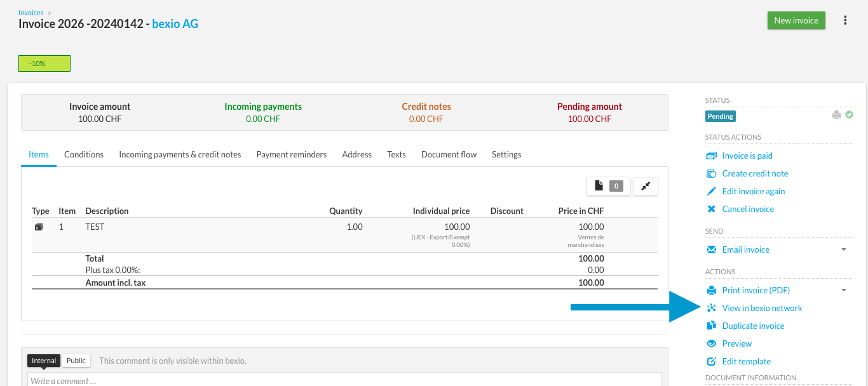Open the Document flow tab
The width and height of the screenshot is (868, 386).
click(449, 154)
